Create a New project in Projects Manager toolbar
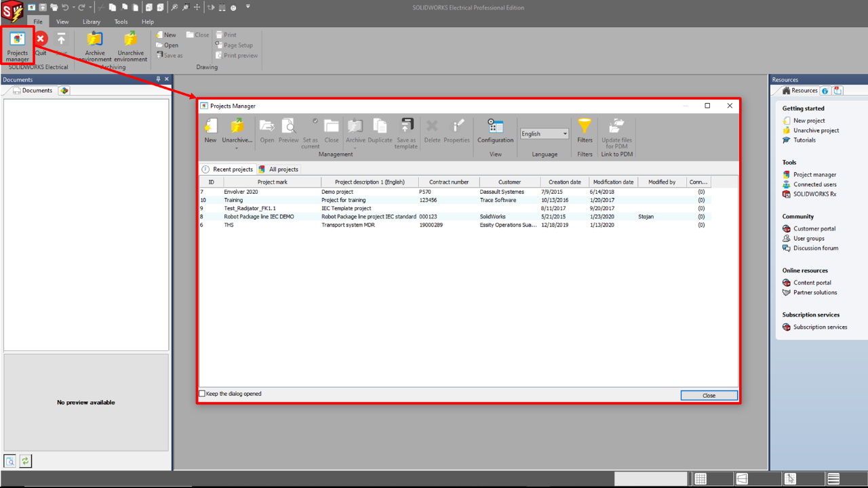This screenshot has width=868, height=488. click(211, 131)
